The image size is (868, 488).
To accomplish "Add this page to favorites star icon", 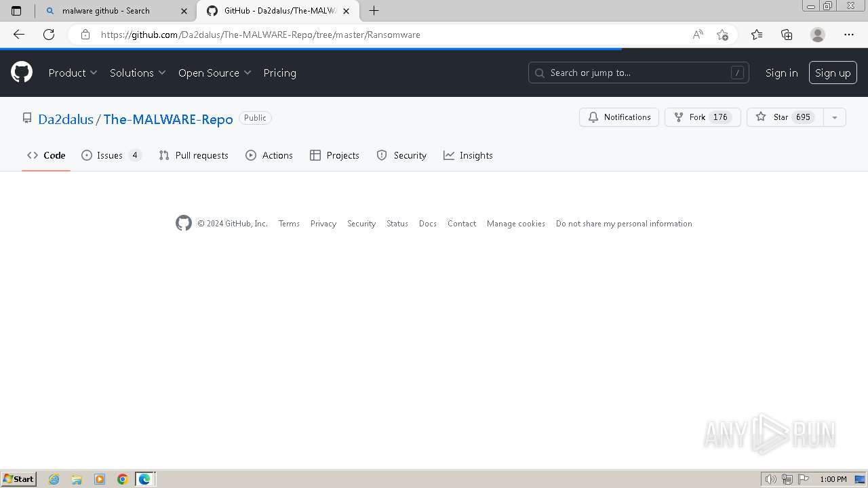I will click(x=722, y=35).
